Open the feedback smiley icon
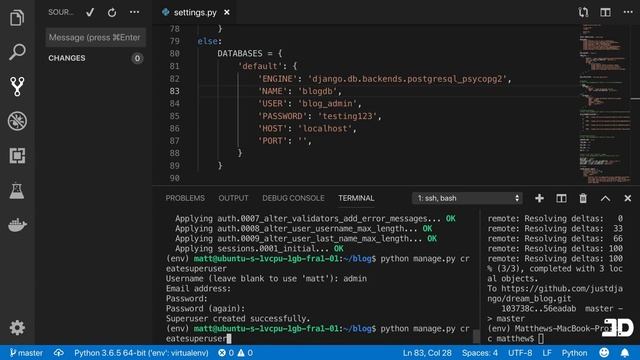The width and height of the screenshot is (640, 360). (x=604, y=353)
